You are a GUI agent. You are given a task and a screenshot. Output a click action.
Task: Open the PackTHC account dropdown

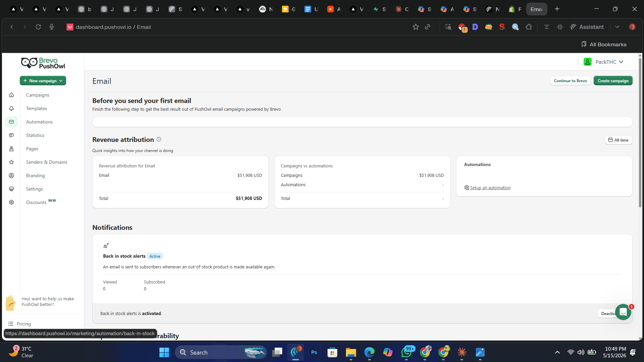[x=603, y=62]
